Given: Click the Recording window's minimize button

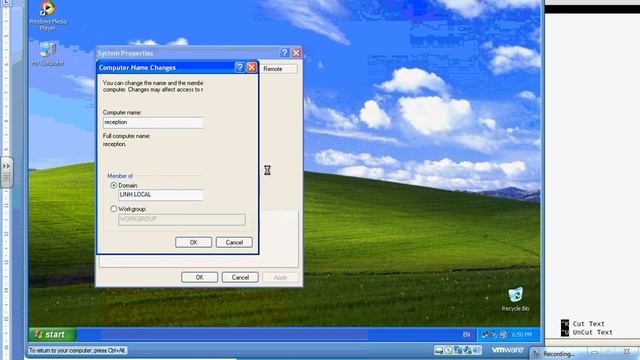Looking at the screenshot, I should (x=594, y=353).
